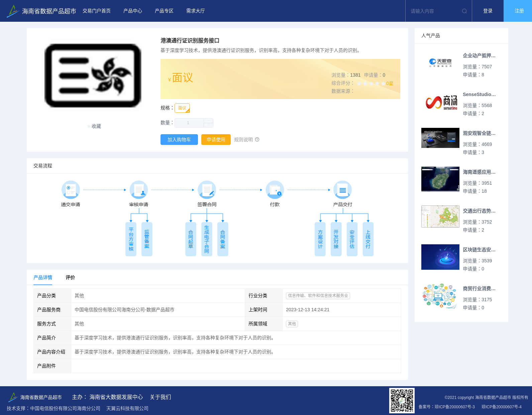Click the 递交申请 step icon

coord(71,190)
